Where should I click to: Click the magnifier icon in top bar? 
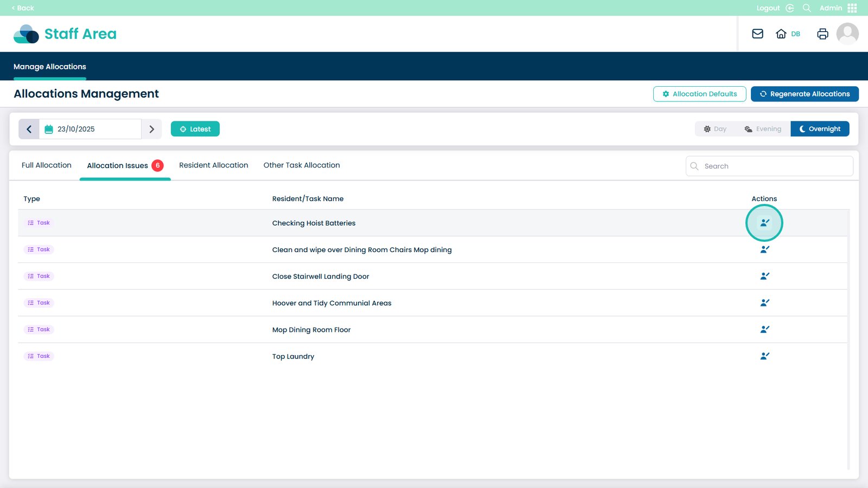[x=807, y=8]
